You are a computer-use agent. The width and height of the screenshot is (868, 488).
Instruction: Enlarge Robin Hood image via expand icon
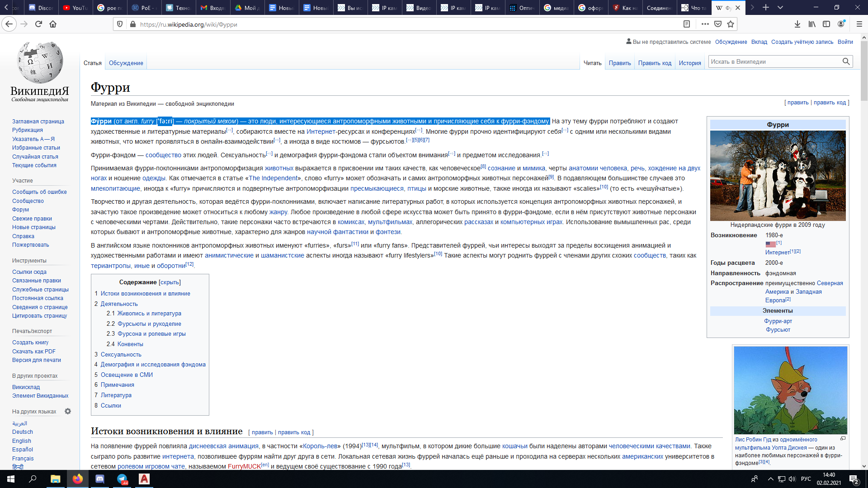point(843,438)
